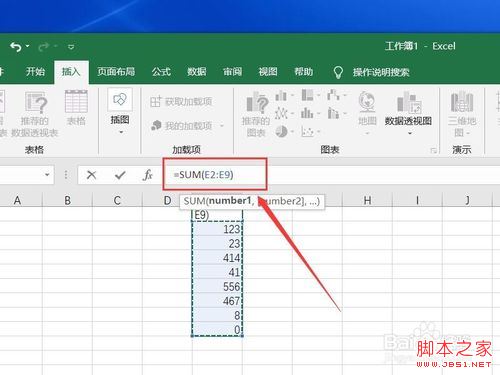This screenshot has height=375, width=500.
Task: Open the 插图 illustrations dropdown
Action: 120,112
